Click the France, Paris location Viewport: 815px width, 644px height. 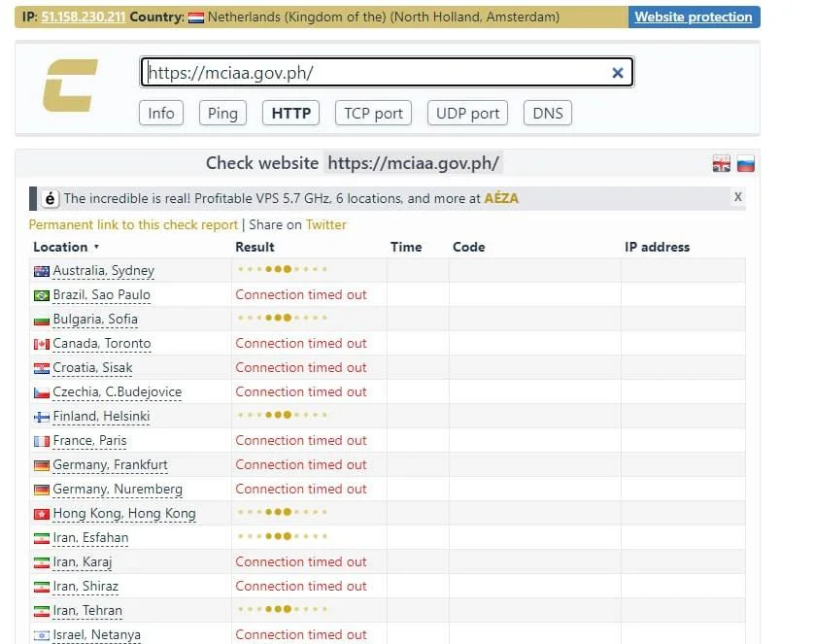click(89, 441)
